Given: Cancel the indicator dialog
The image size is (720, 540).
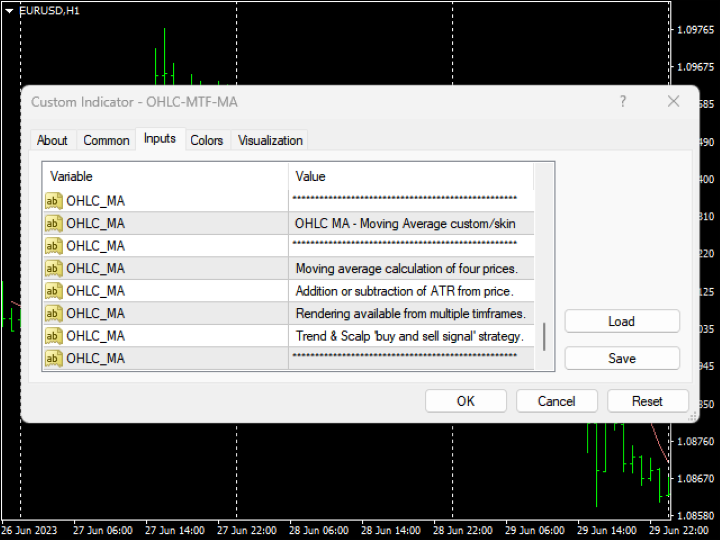Looking at the screenshot, I should click(x=556, y=401).
